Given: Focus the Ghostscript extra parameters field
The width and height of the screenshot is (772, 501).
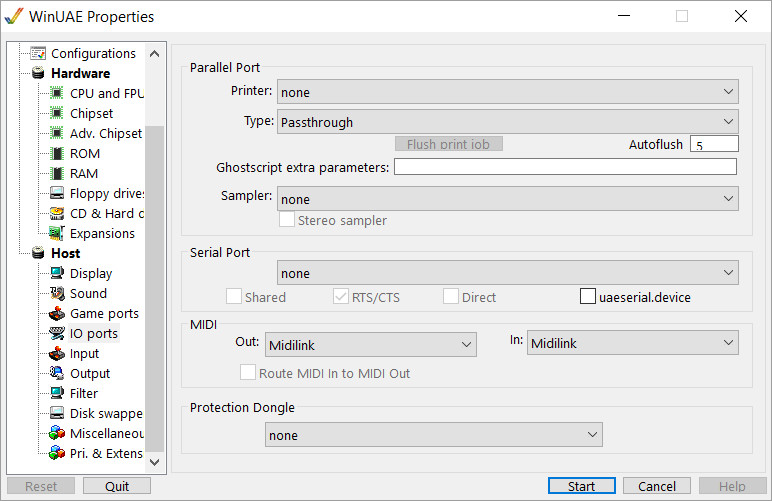Looking at the screenshot, I should click(565, 166).
